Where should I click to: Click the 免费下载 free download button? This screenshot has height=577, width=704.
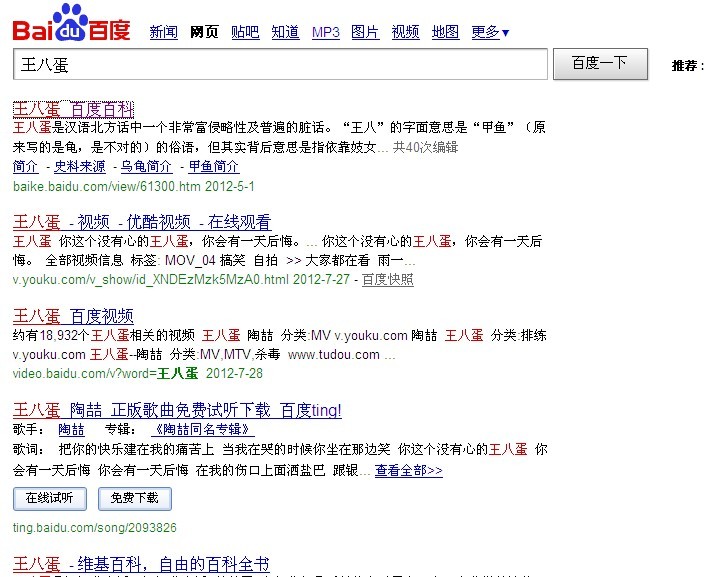[135, 498]
